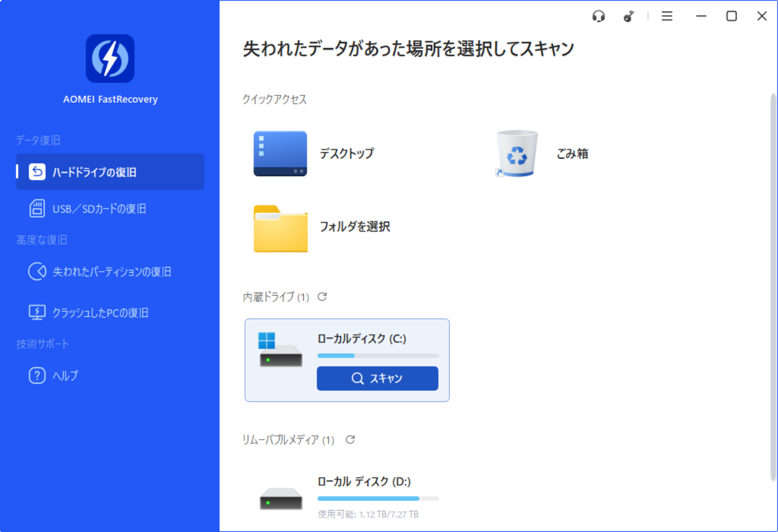This screenshot has width=778, height=532.
Task: Choose ごみ箱 quick access label
Action: [x=573, y=154]
